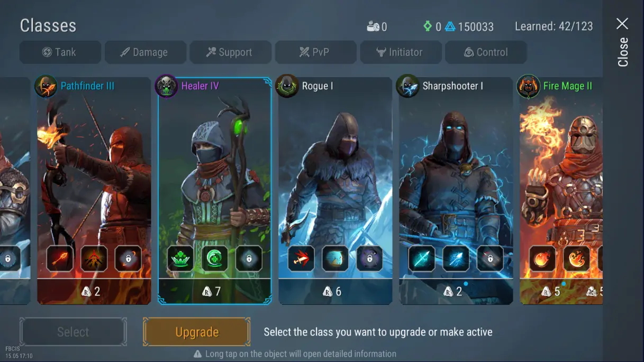Tap Sharpshooter's blue arrow skill icon
The image size is (644, 362).
coord(422,258)
